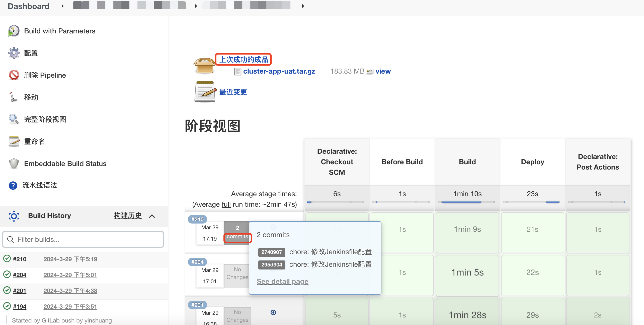
Task: Open Embeddable Build Status
Action: 65,164
